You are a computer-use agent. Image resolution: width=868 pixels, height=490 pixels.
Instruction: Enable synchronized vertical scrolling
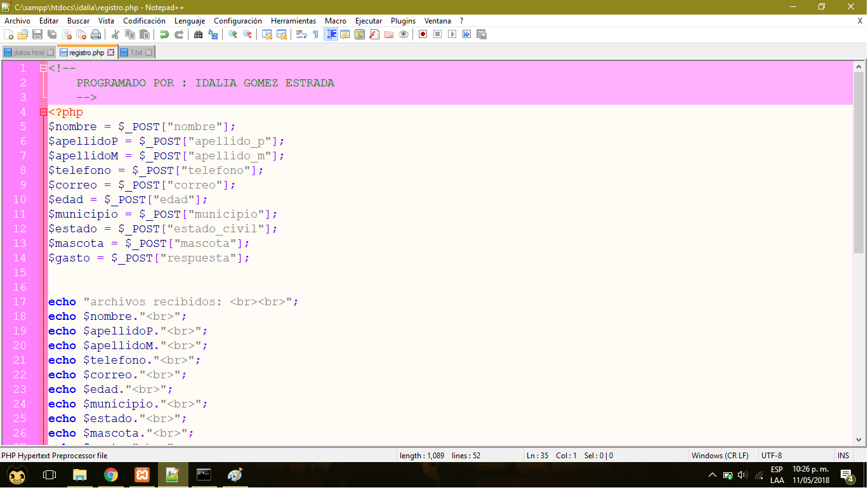click(268, 34)
